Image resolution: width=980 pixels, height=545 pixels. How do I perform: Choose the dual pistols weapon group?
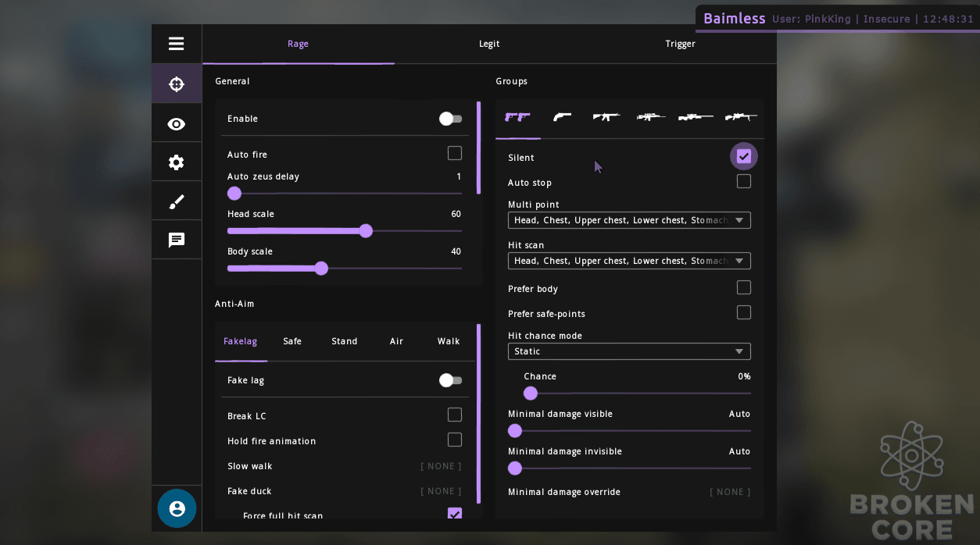(517, 117)
